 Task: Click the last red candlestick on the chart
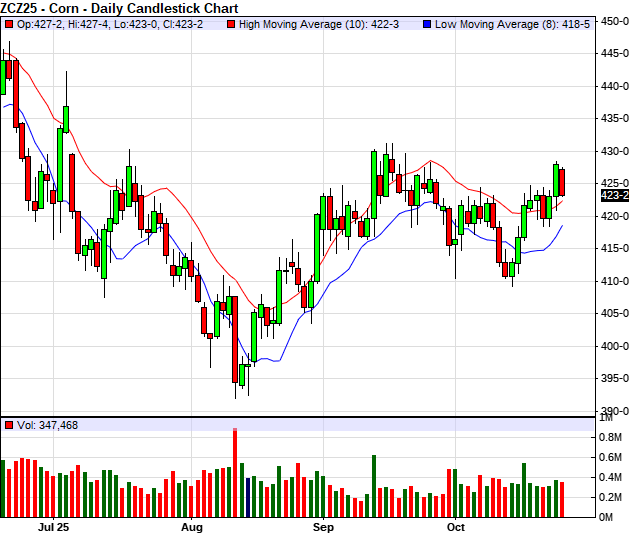click(x=562, y=182)
